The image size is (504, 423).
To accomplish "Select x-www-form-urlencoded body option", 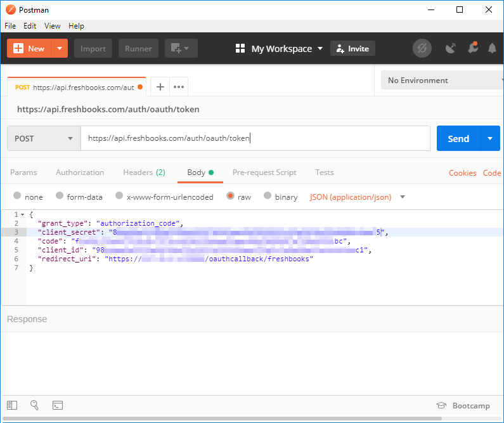I will (x=119, y=195).
